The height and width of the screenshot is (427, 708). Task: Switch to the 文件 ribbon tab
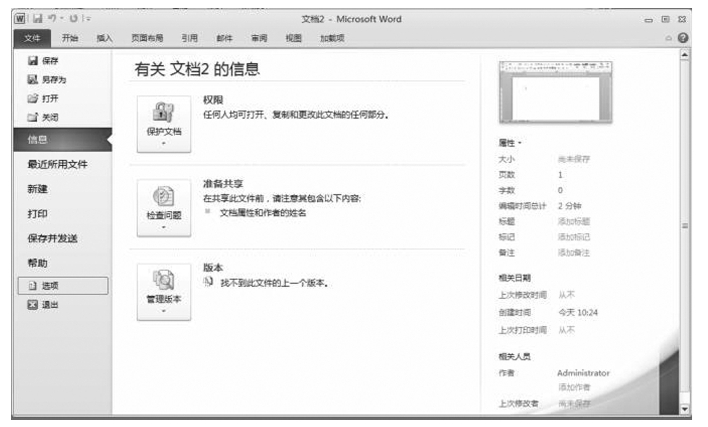pos(32,38)
